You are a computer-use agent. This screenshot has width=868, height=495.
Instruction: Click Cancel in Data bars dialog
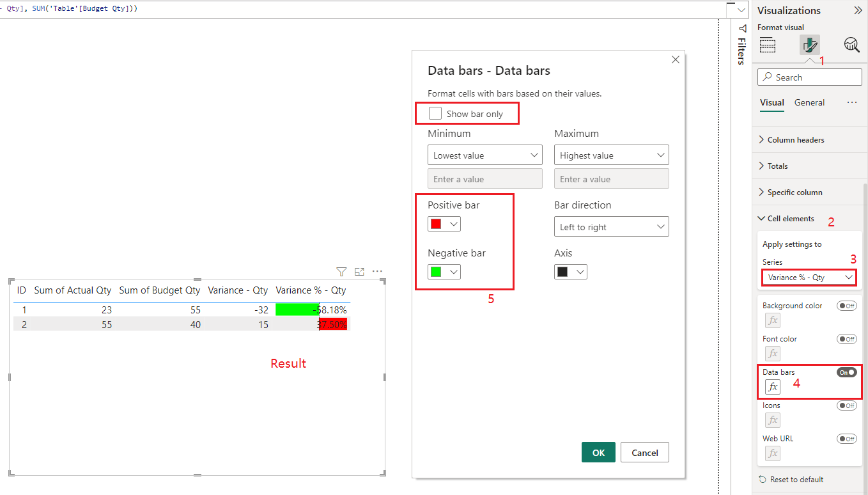[x=644, y=452]
